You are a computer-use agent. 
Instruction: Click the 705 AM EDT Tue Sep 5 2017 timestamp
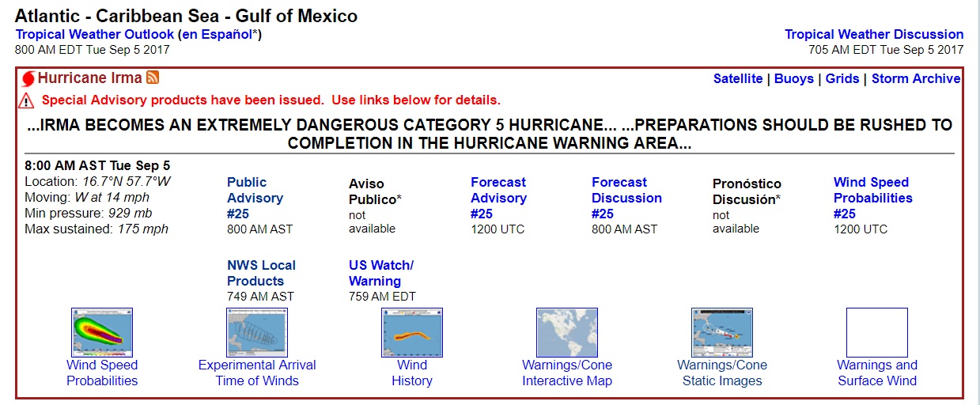887,49
